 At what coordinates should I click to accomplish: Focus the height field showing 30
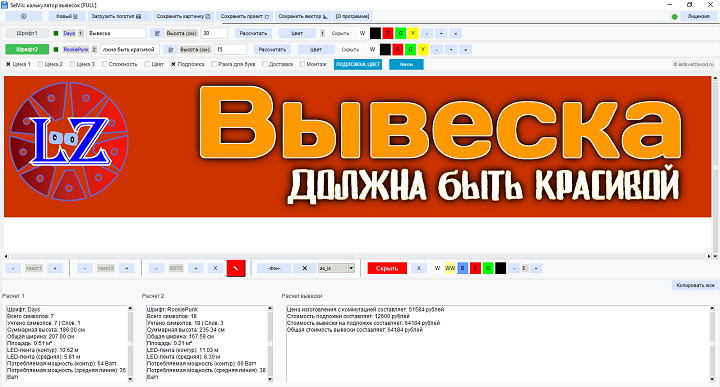click(214, 33)
